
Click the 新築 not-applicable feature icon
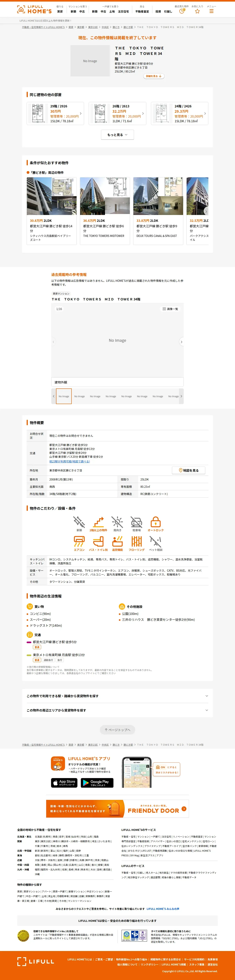point(79,522)
